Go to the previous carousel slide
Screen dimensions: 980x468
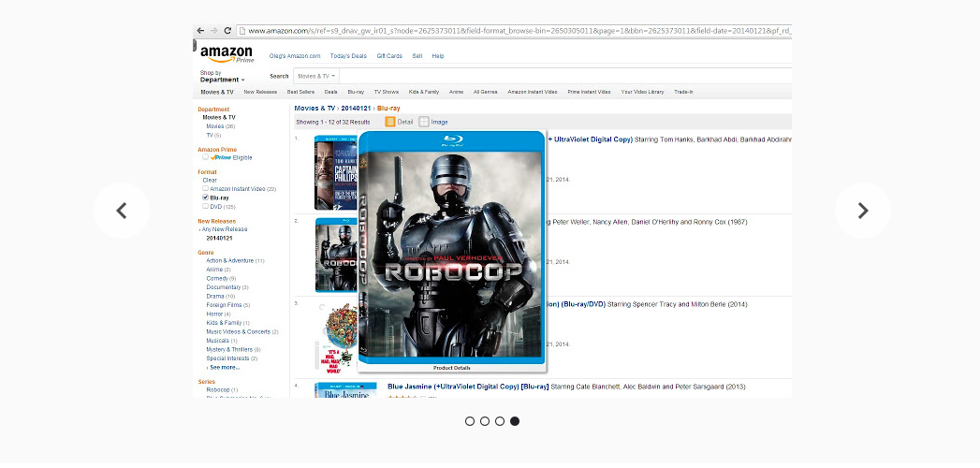(122, 211)
